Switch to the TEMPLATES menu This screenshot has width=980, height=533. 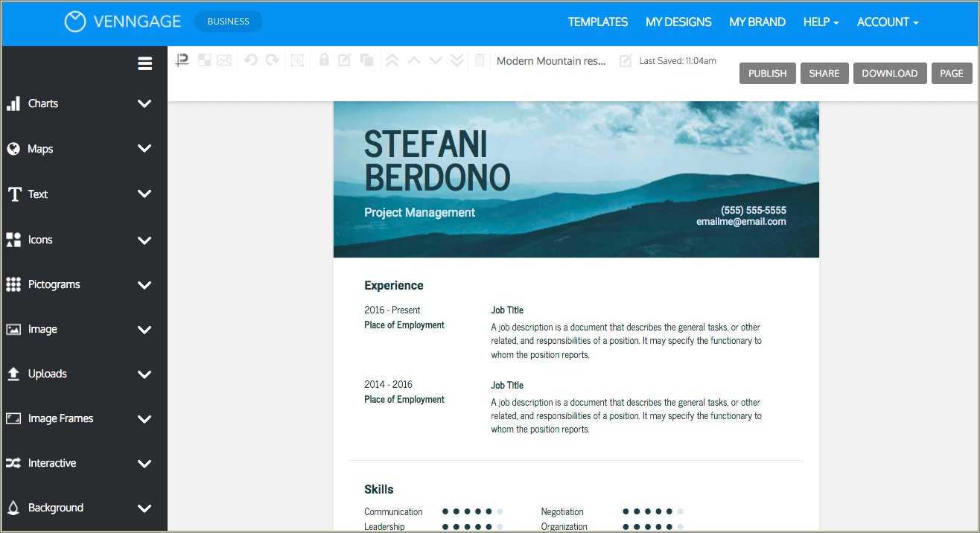tap(598, 22)
